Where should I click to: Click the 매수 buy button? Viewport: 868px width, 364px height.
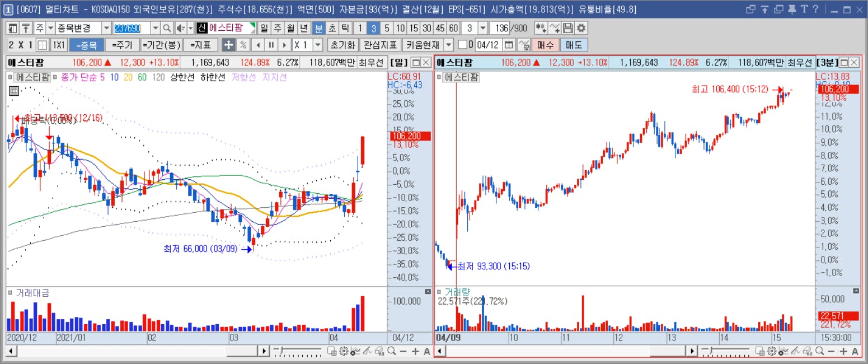tap(545, 45)
